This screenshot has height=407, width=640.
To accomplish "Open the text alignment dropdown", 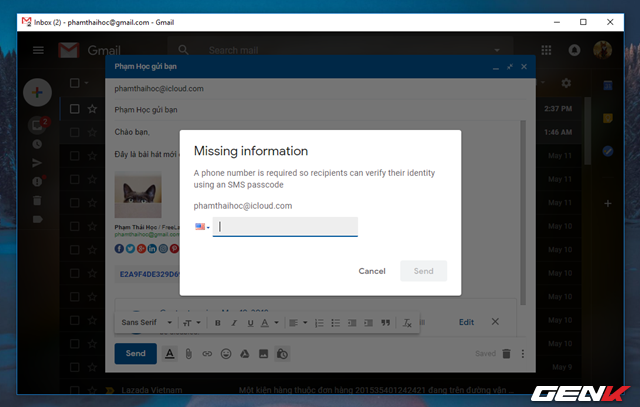I will [x=298, y=323].
